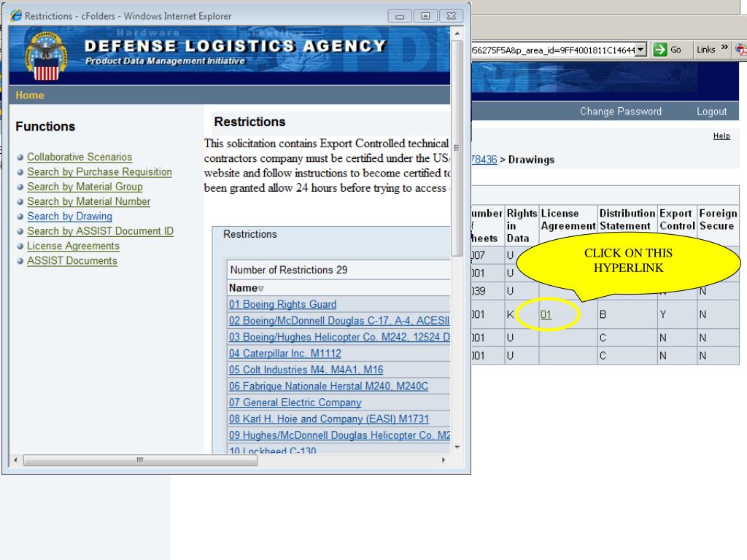
Task: Open the Help link in the background window
Action: pos(721,136)
